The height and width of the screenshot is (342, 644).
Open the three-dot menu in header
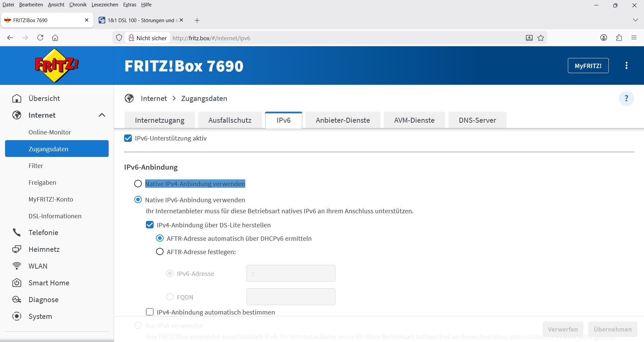(x=627, y=66)
